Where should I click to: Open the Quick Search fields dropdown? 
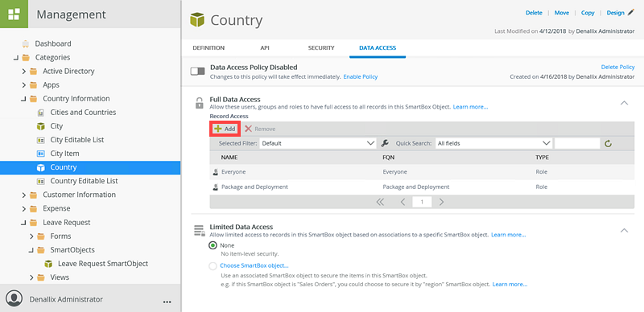493,143
